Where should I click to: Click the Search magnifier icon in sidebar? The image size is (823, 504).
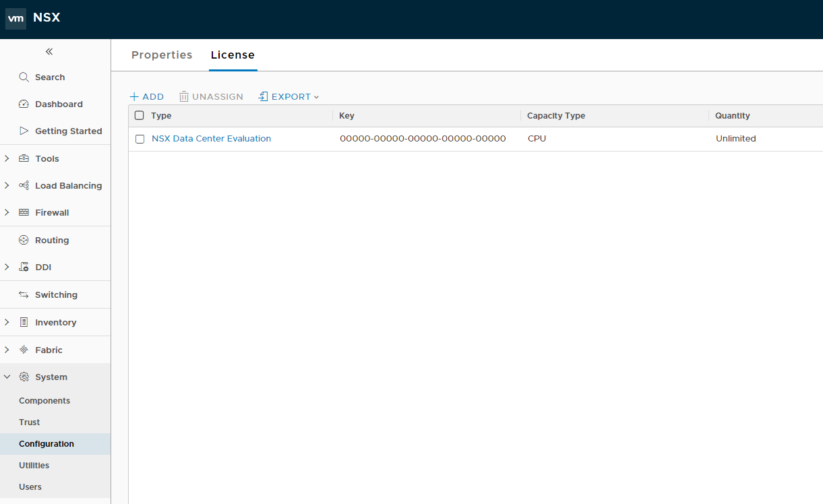pyautogui.click(x=24, y=77)
